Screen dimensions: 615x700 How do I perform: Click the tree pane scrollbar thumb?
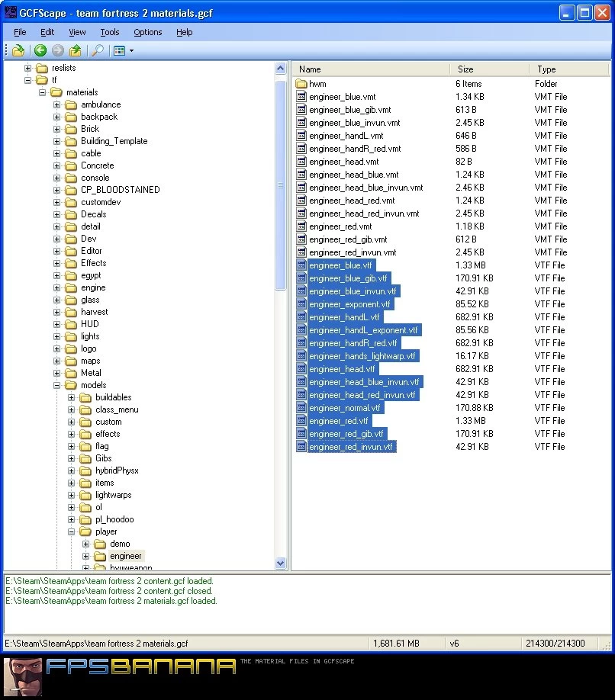click(281, 185)
